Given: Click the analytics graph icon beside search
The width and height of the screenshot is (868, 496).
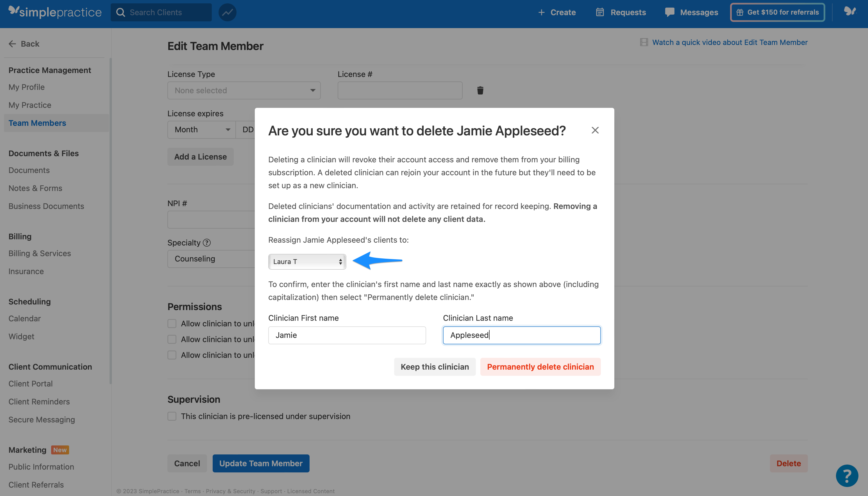Looking at the screenshot, I should (227, 12).
